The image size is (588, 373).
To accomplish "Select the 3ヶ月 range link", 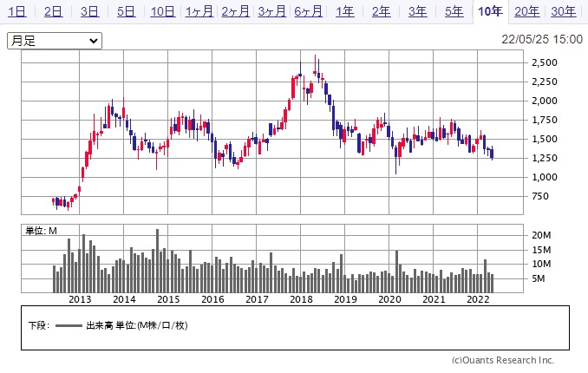I will (x=271, y=11).
